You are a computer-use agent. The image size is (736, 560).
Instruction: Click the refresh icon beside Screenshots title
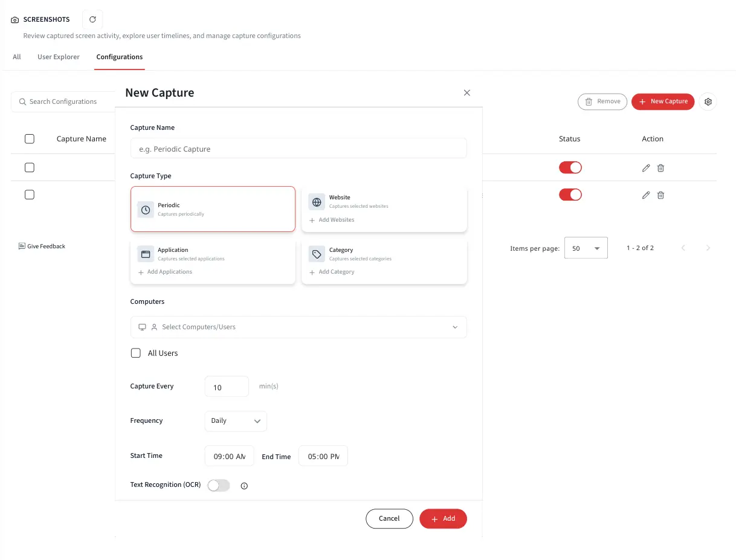(x=92, y=19)
